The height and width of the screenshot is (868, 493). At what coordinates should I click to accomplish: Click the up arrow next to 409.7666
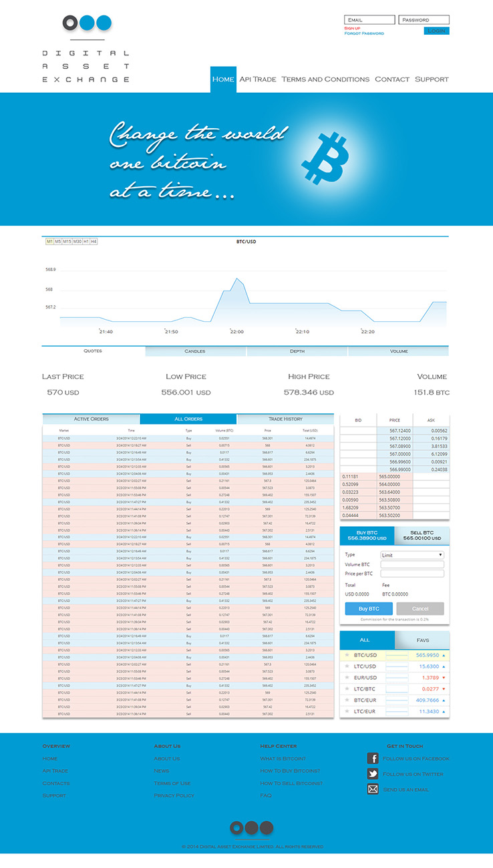(444, 700)
